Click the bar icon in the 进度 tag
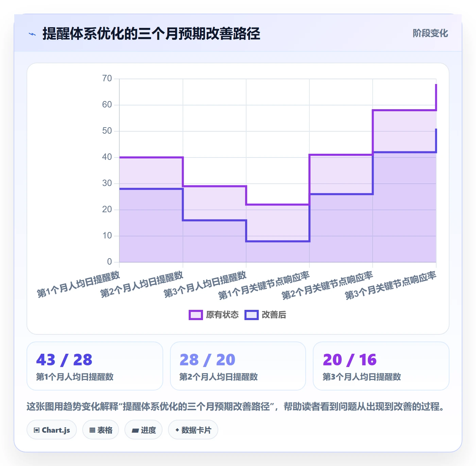 pos(135,431)
